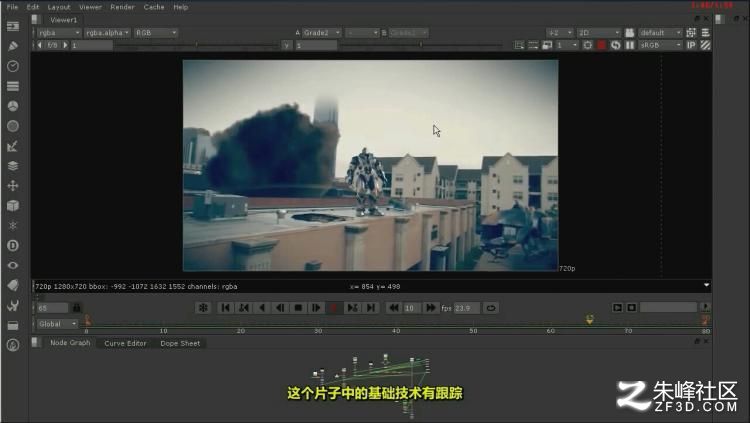The image size is (750, 423).
Task: Go to the next keyframe
Action: 353,308
